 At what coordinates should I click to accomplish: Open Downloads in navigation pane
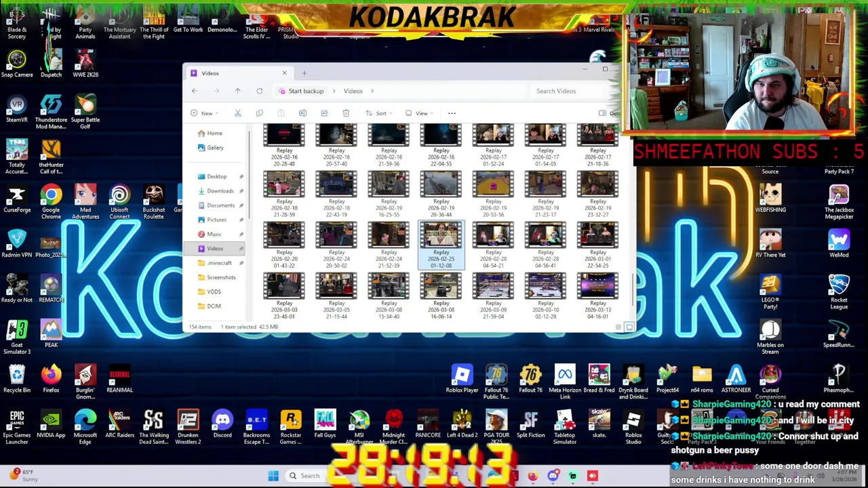click(220, 191)
